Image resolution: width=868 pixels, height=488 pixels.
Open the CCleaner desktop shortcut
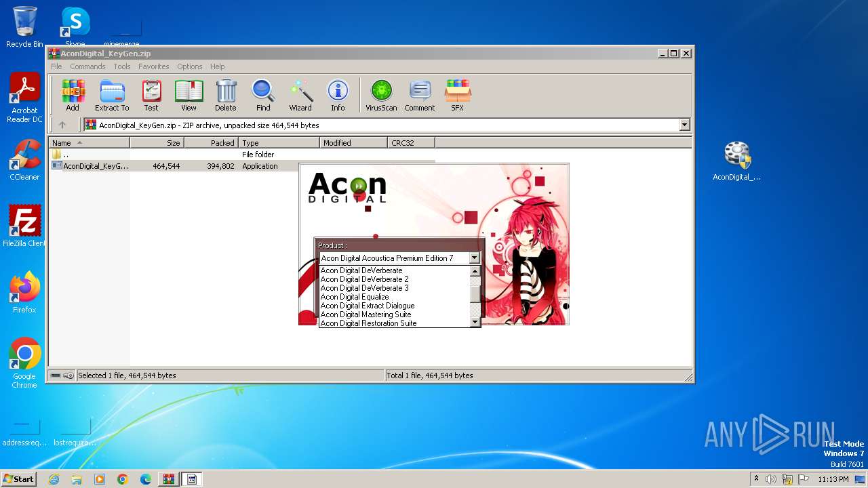tap(24, 160)
